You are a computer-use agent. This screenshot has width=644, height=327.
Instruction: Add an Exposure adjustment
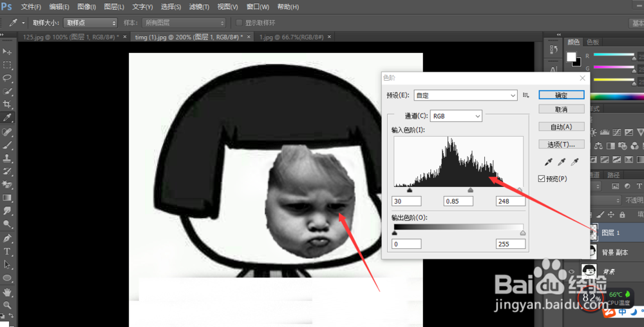click(x=629, y=132)
